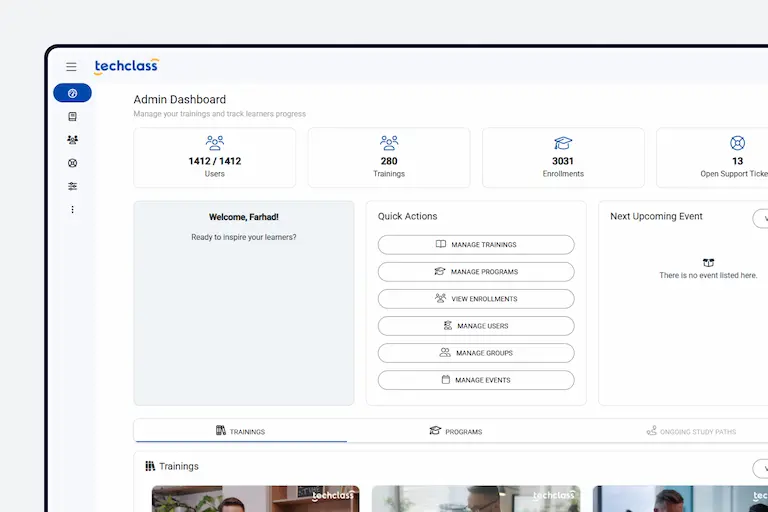Click Manage Users button
Viewport: 768px width, 512px height.
click(x=476, y=326)
